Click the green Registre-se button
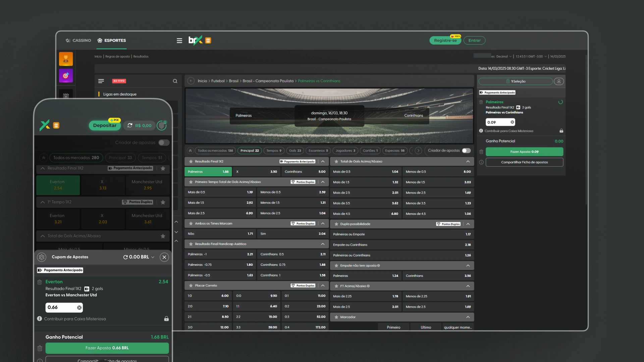Viewport: 644px width, 362px height. (x=445, y=41)
